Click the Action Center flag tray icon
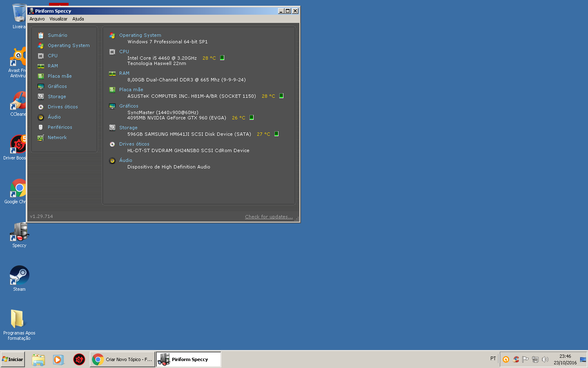 pos(526,359)
